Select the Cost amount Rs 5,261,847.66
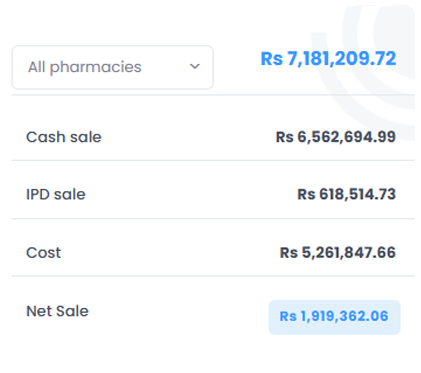Viewport: 421px width, 373px height. 338,253
